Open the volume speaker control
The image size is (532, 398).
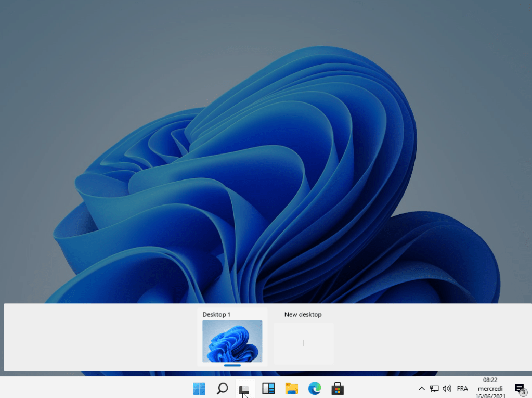[446, 389]
